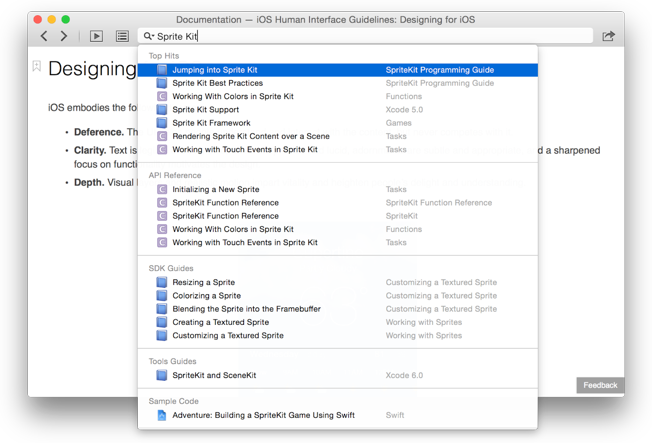Open Working With Colors under API Reference
Viewport: 652px width, 443px height.
pyautogui.click(x=338, y=230)
